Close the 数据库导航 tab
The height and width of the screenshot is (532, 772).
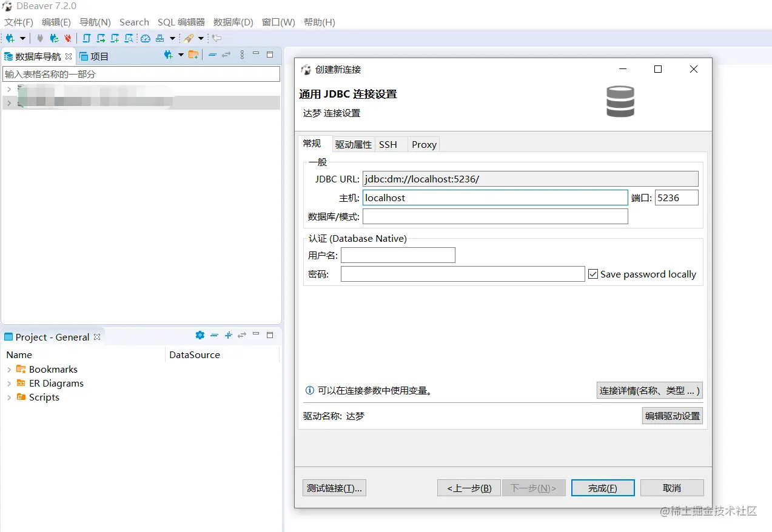pyautogui.click(x=69, y=56)
